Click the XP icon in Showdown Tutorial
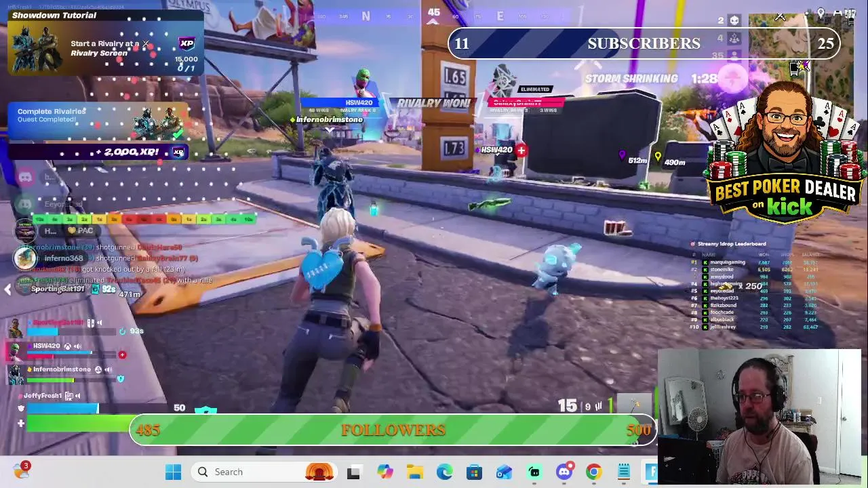The width and height of the screenshot is (868, 488). click(x=186, y=43)
